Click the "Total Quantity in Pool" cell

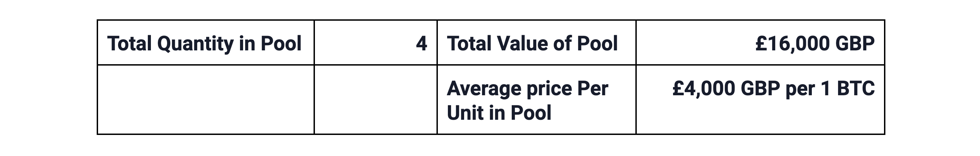pos(205,43)
